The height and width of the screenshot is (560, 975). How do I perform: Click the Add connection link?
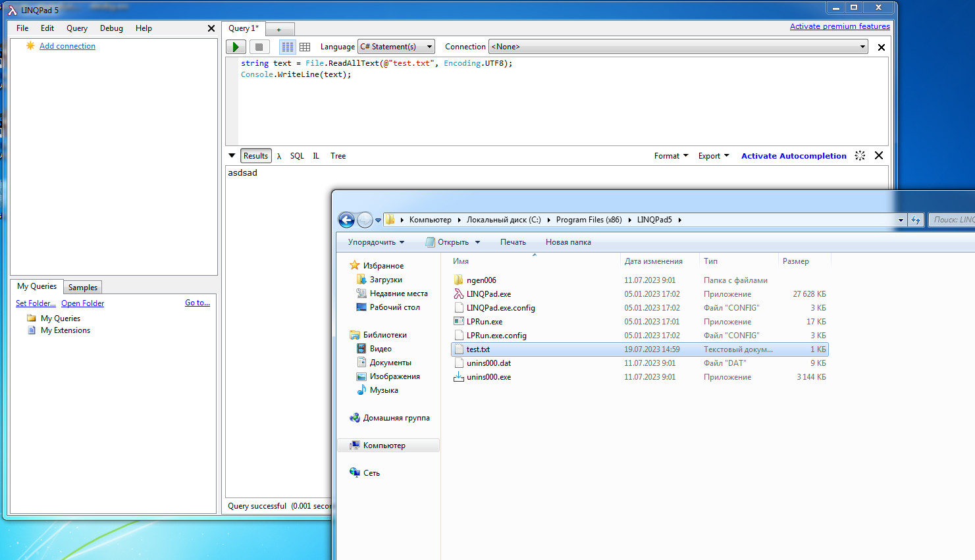pos(67,46)
